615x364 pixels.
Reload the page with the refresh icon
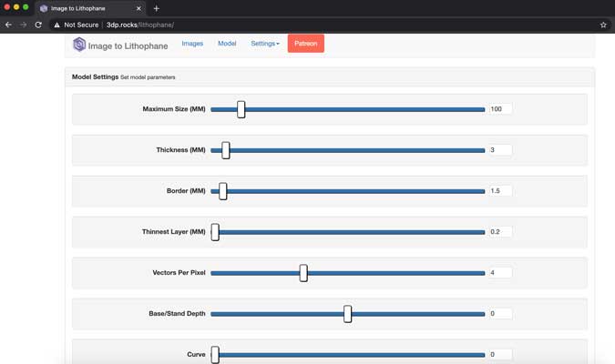pyautogui.click(x=38, y=25)
